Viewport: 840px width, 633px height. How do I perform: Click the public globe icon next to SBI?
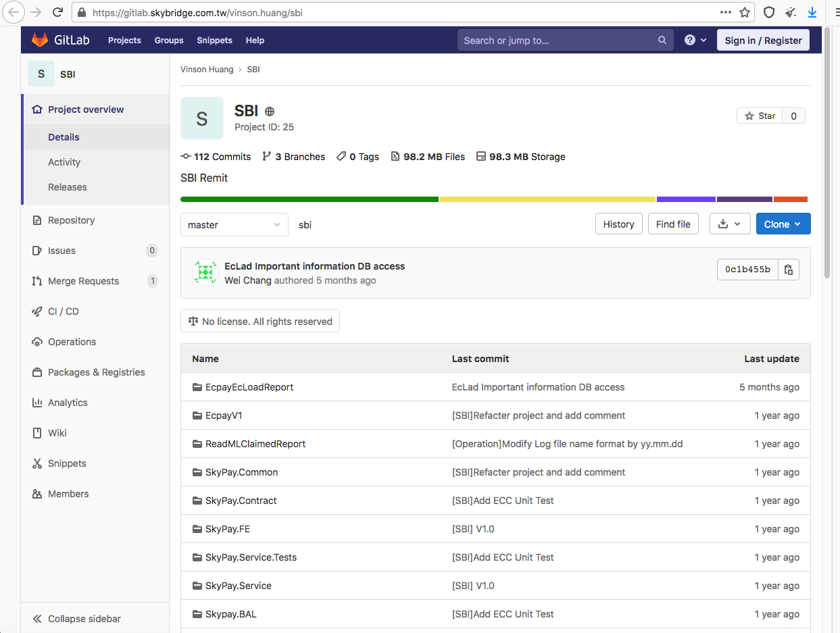pos(270,111)
